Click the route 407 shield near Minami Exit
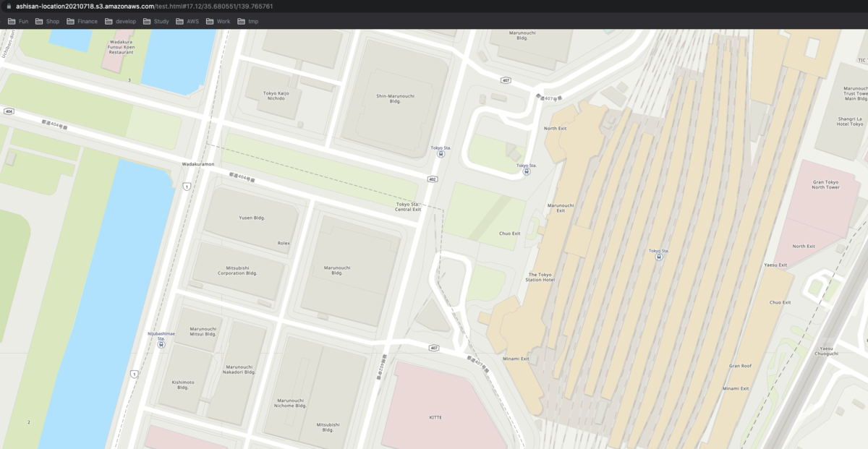868x449 pixels. click(x=434, y=348)
